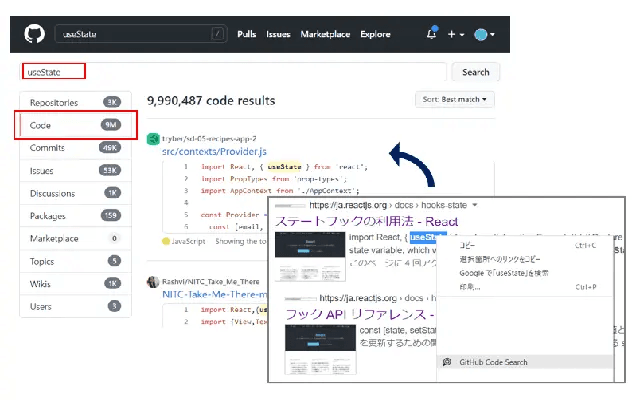640x400 pixels.
Task: Choose コピー in the context menu
Action: pos(526,245)
